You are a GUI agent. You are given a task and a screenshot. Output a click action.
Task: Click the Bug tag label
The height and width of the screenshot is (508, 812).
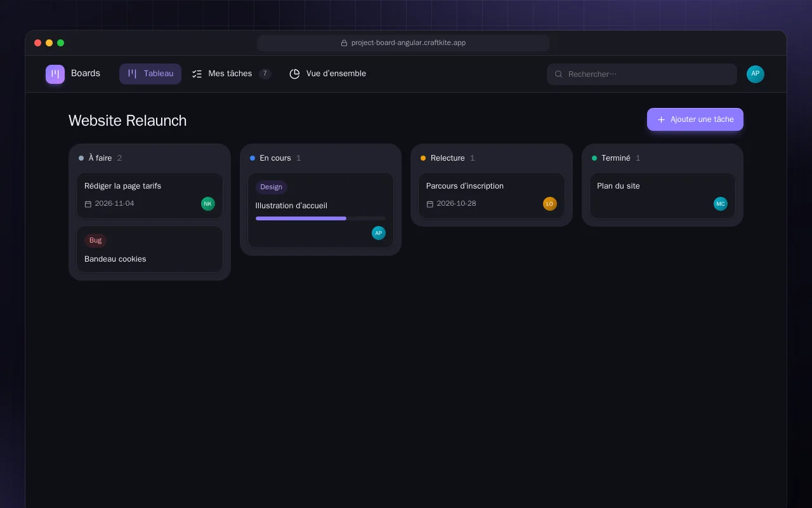96,241
